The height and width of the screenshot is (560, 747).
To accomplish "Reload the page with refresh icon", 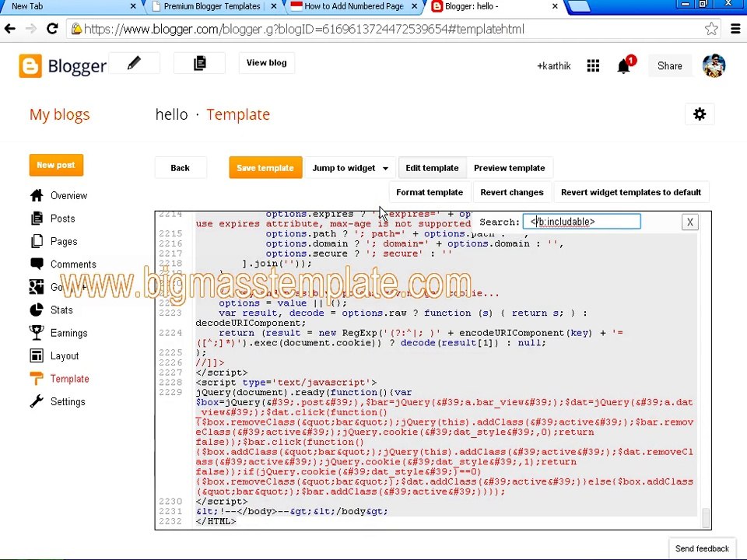I will [x=52, y=29].
